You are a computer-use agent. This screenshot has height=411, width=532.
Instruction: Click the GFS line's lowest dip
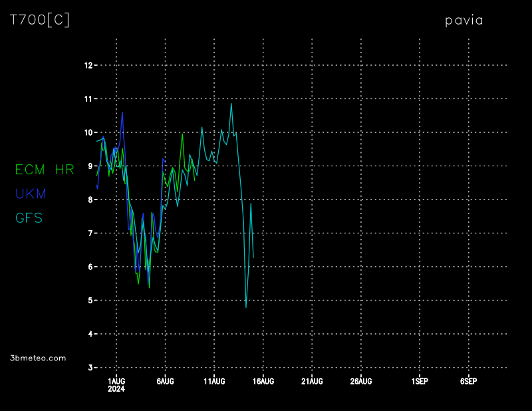(246, 307)
